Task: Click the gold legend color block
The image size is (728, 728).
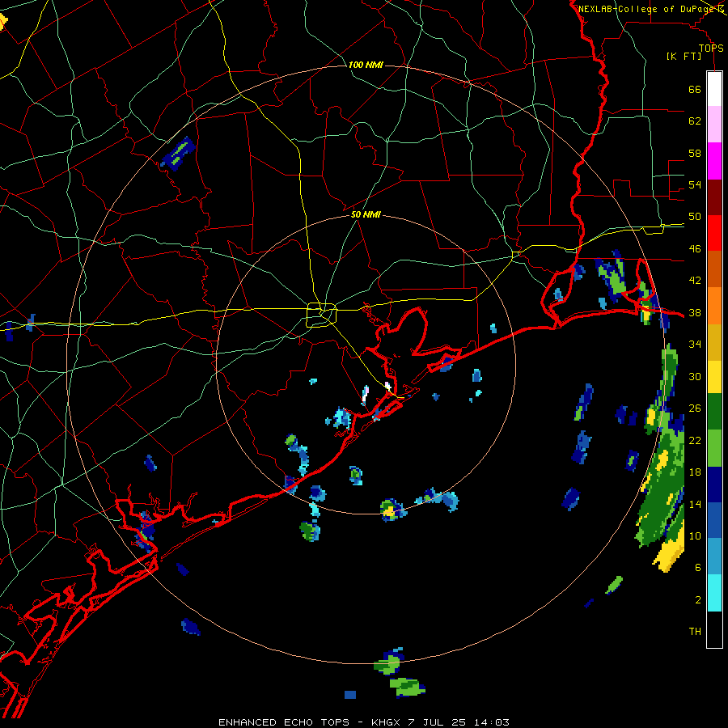Action: [x=714, y=341]
